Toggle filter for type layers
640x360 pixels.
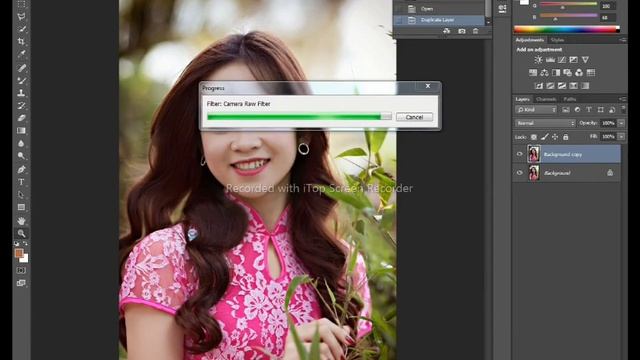589,110
